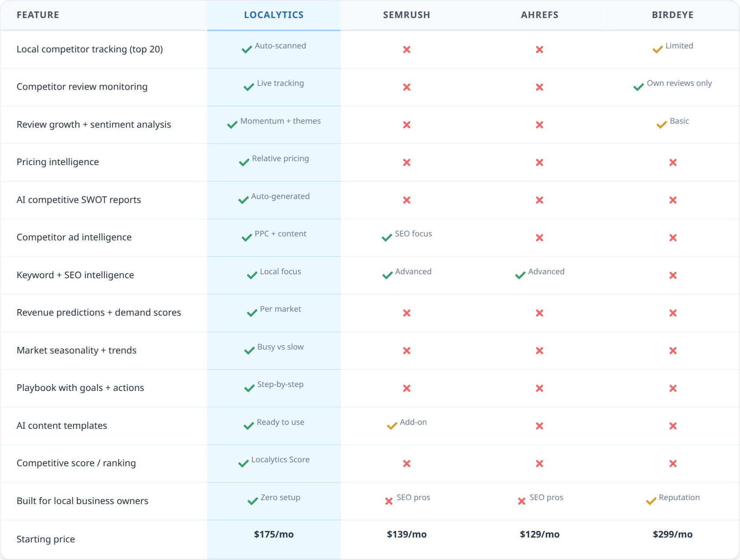Click Birdeye orange Limited checkmark

(658, 50)
